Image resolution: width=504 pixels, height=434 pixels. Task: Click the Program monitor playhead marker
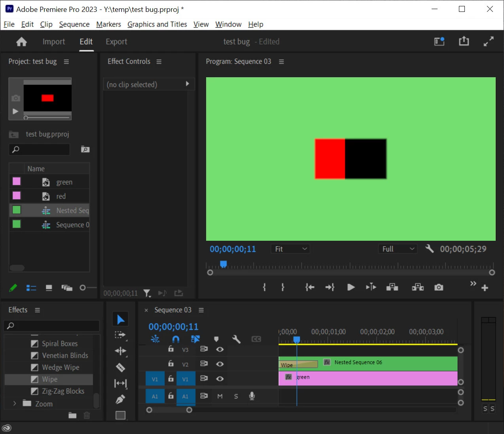point(224,264)
